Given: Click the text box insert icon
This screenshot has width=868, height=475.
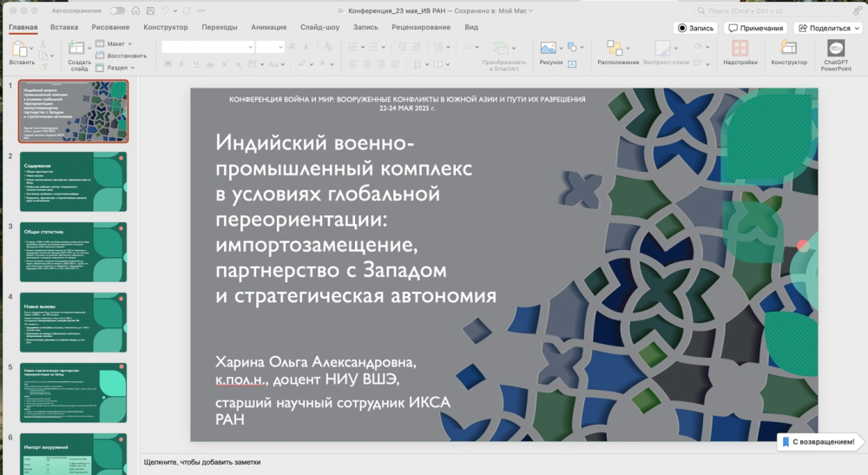Looking at the screenshot, I should point(572,64).
